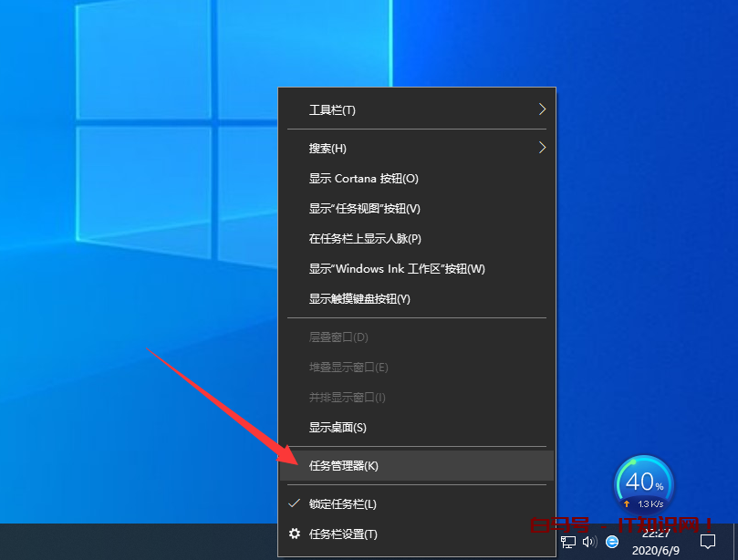This screenshot has width=738, height=560.
Task: Expand the 搜索(H) submenu arrow
Action: 541,148
